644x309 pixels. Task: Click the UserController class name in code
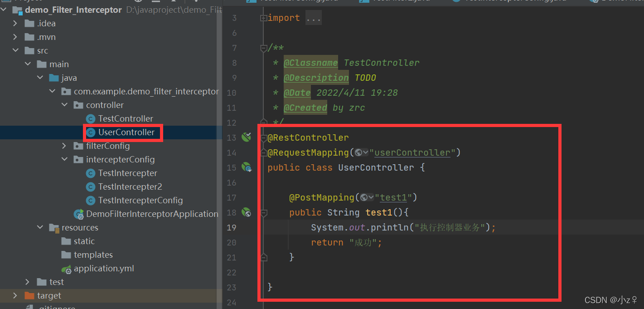[376, 167]
